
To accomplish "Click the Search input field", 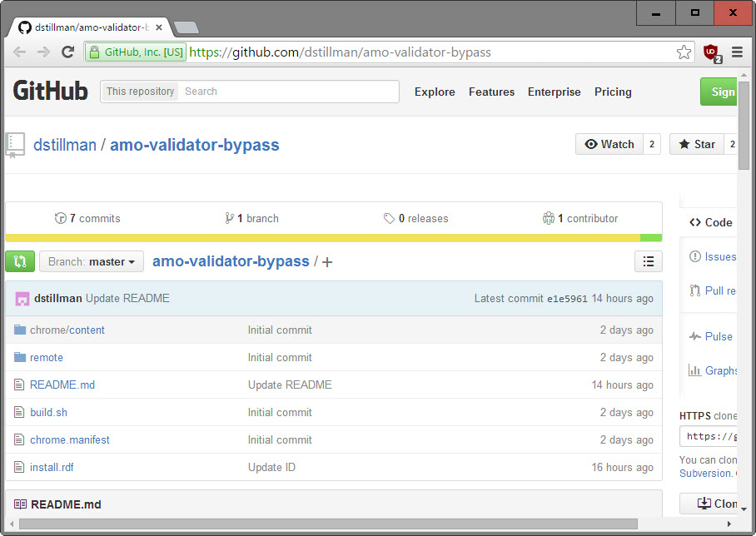I will [288, 91].
